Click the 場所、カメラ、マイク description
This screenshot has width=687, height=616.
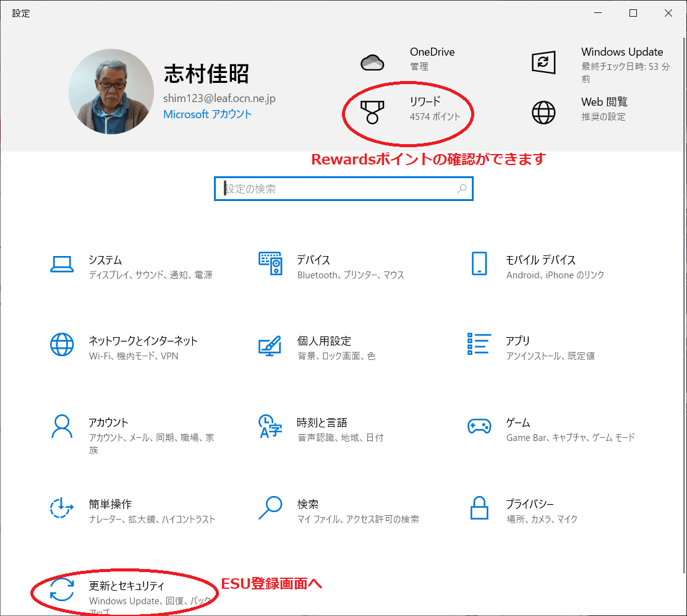(542, 519)
